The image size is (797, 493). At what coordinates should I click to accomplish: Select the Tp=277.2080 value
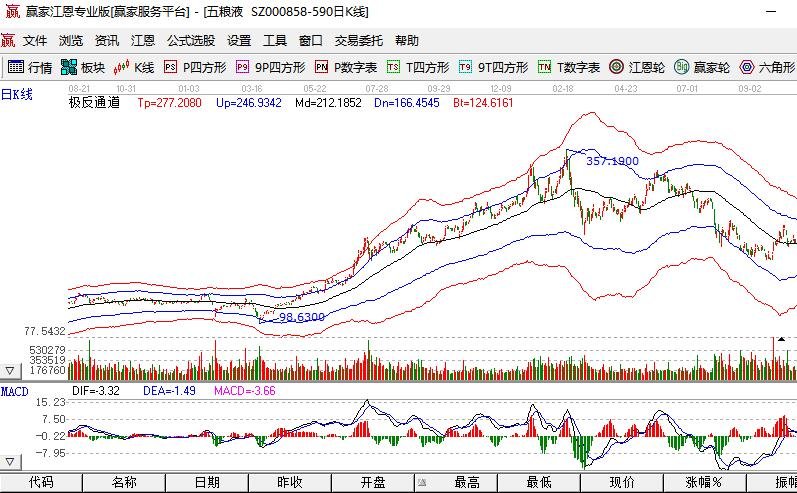coord(169,103)
